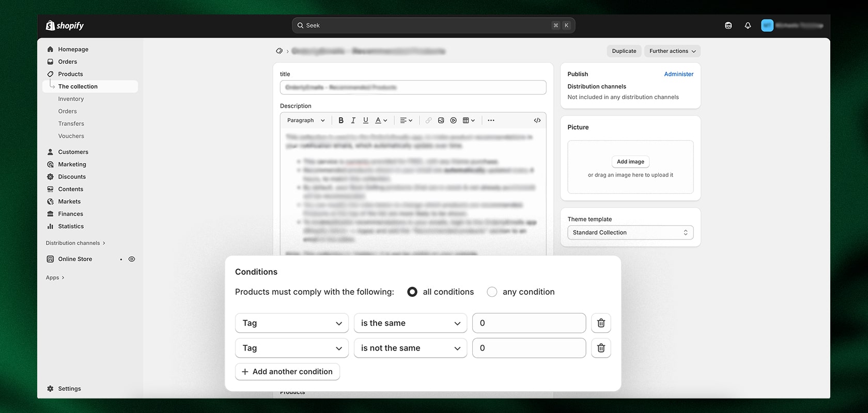
Task: Open Products in sidebar
Action: coord(70,74)
